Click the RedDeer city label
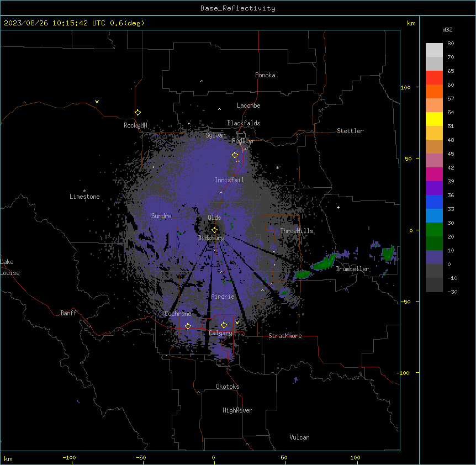This screenshot has height=465, width=476. pos(243,141)
